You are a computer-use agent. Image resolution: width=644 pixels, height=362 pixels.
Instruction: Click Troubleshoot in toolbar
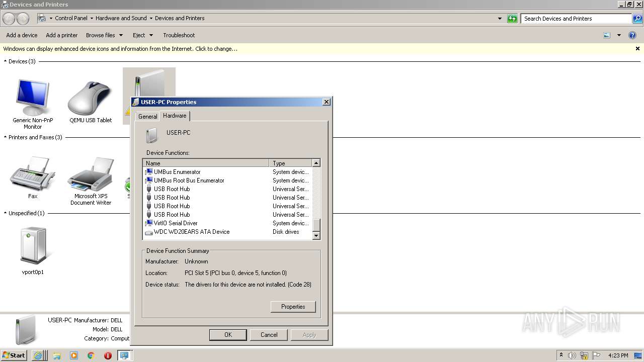[x=179, y=35]
